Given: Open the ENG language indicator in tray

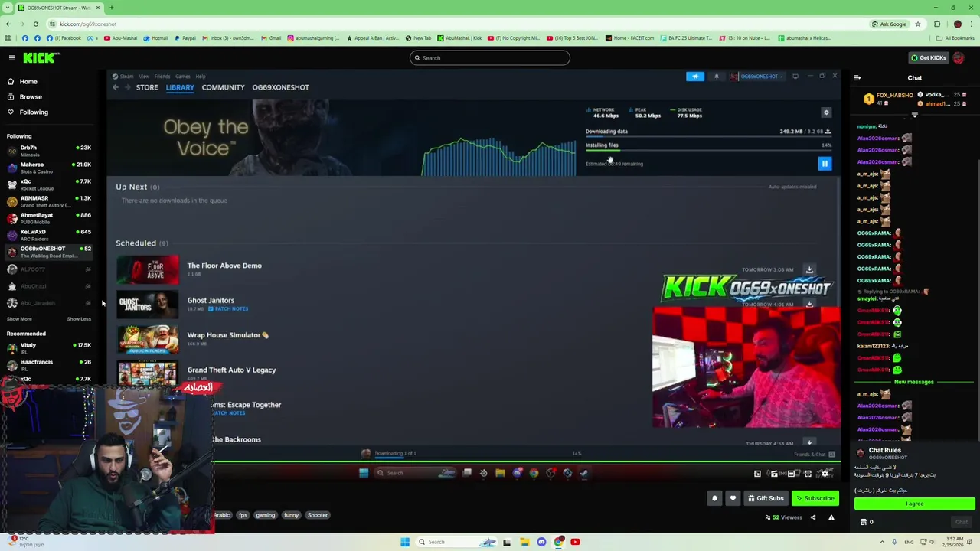Looking at the screenshot, I should tap(909, 542).
